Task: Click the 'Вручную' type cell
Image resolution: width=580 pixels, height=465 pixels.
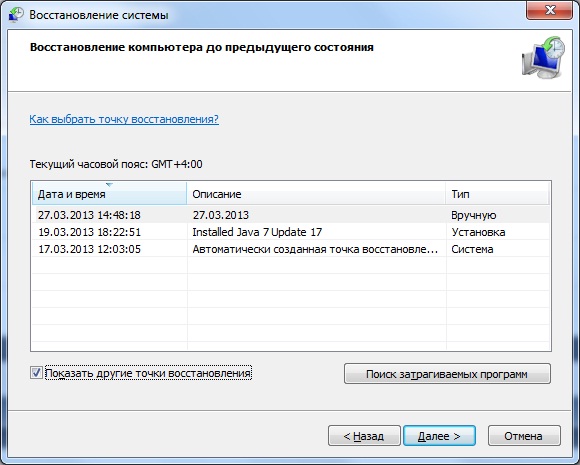Action: coord(473,215)
